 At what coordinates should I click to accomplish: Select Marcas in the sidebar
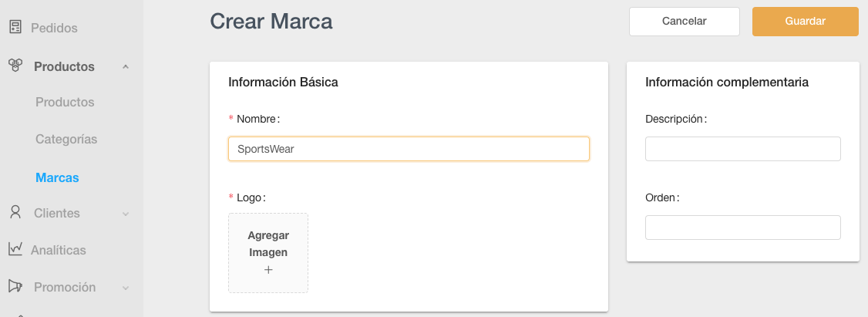click(57, 177)
